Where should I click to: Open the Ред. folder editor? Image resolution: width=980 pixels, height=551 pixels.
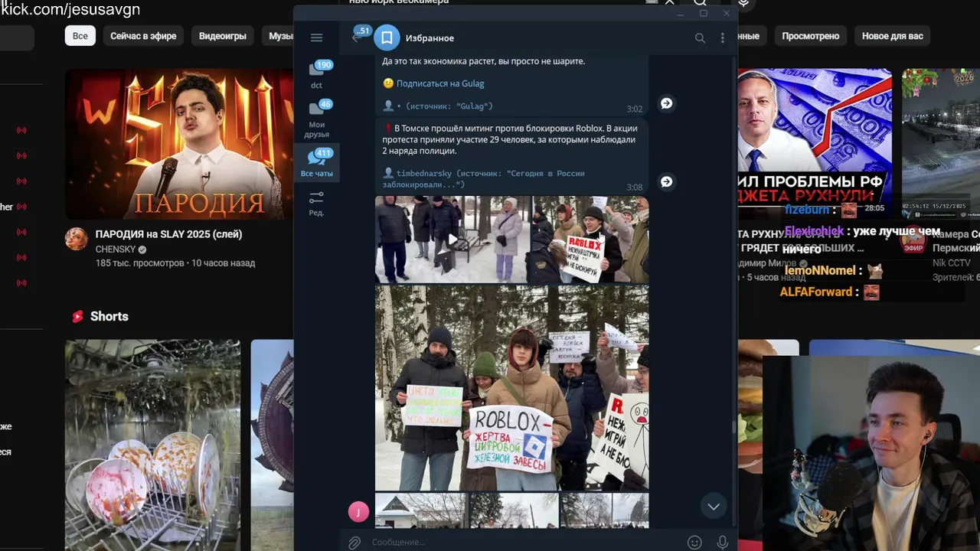pos(316,204)
